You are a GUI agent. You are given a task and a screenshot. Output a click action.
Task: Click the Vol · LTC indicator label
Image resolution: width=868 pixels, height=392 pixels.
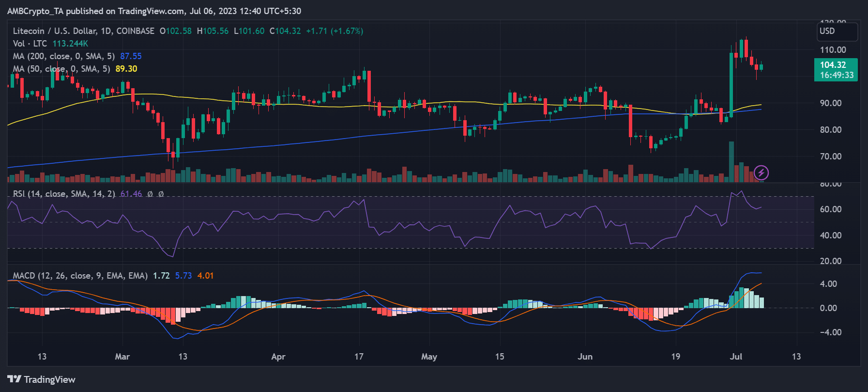point(30,44)
